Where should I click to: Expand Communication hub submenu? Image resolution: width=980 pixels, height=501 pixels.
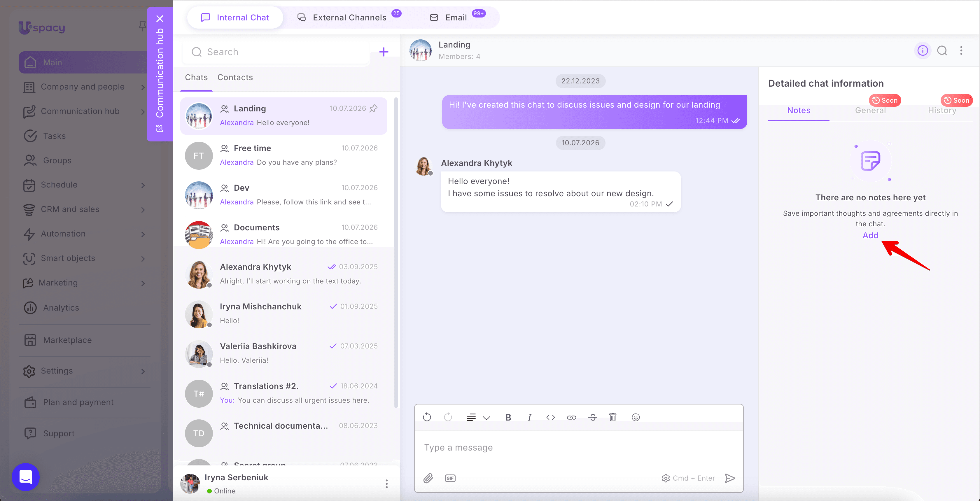click(x=143, y=112)
